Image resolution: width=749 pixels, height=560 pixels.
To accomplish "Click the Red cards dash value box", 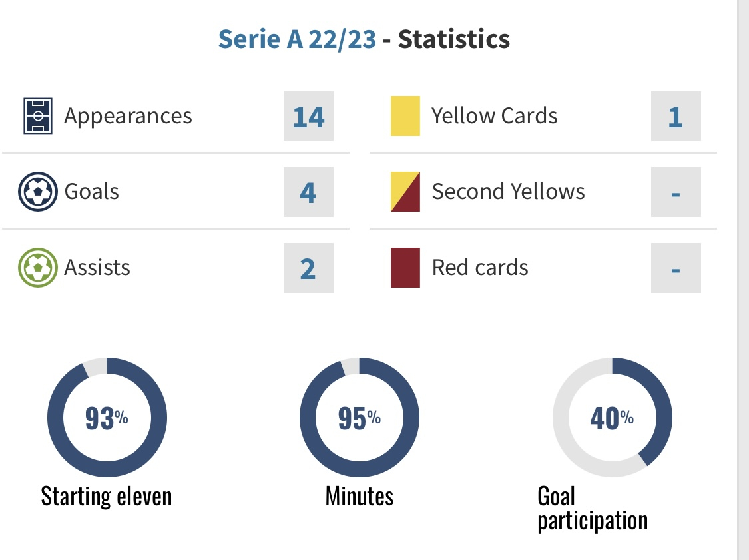I will tap(676, 268).
